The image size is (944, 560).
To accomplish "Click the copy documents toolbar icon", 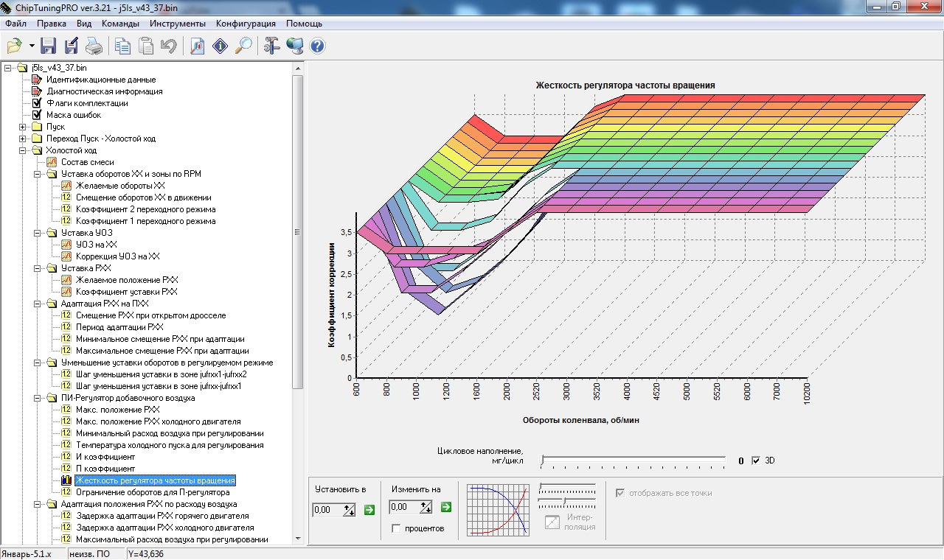I will coord(123,46).
